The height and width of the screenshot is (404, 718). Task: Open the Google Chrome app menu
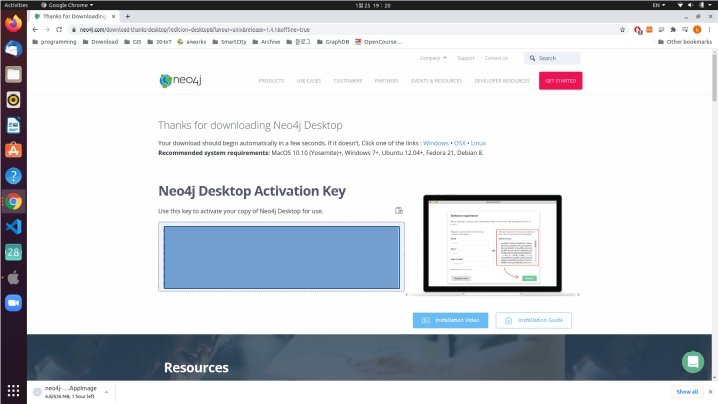(67, 5)
